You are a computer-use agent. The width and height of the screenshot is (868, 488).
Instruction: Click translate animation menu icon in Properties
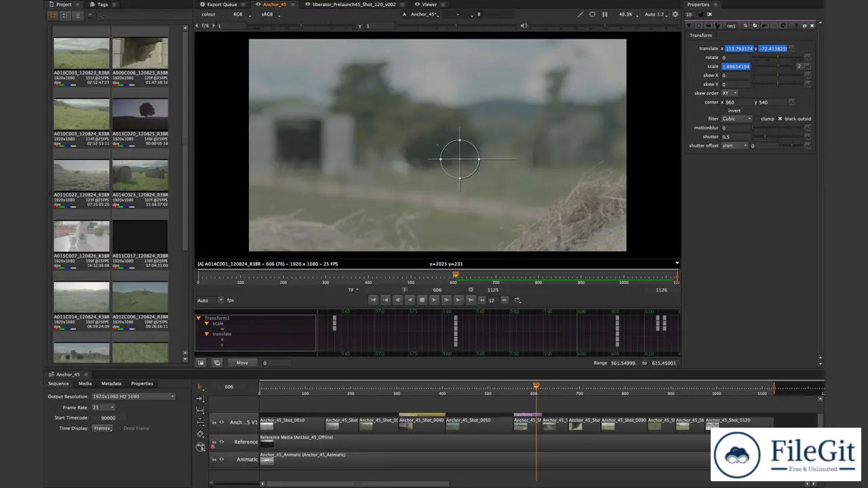(x=791, y=49)
